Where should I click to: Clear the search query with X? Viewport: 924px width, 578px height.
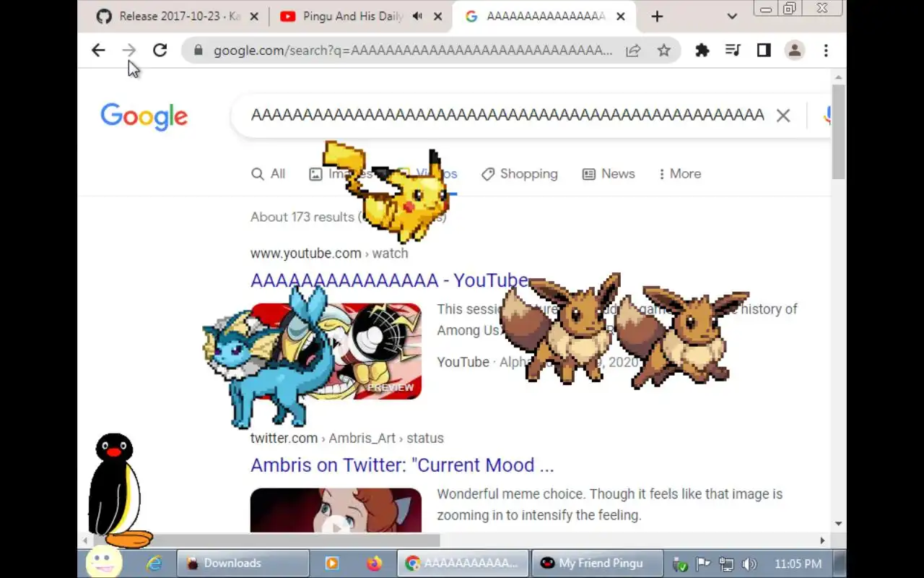pyautogui.click(x=783, y=116)
